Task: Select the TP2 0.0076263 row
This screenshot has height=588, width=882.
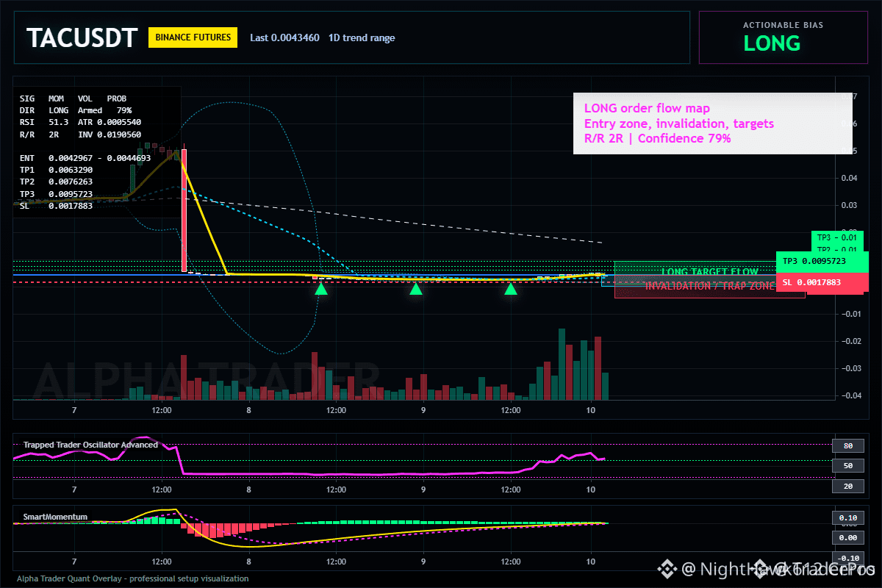Action: [56, 182]
